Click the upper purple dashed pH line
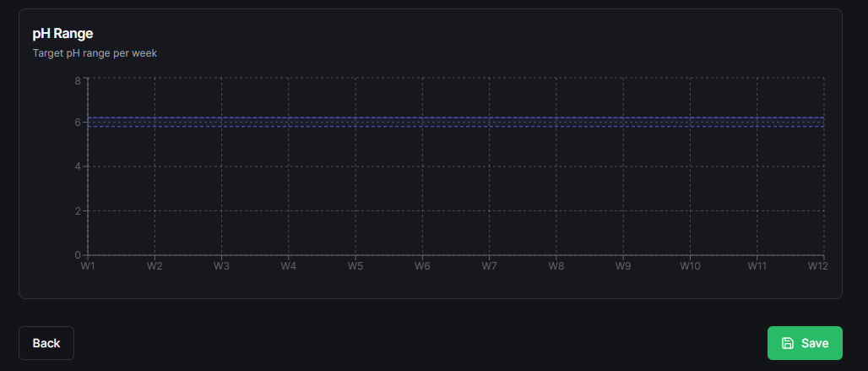 tap(456, 117)
